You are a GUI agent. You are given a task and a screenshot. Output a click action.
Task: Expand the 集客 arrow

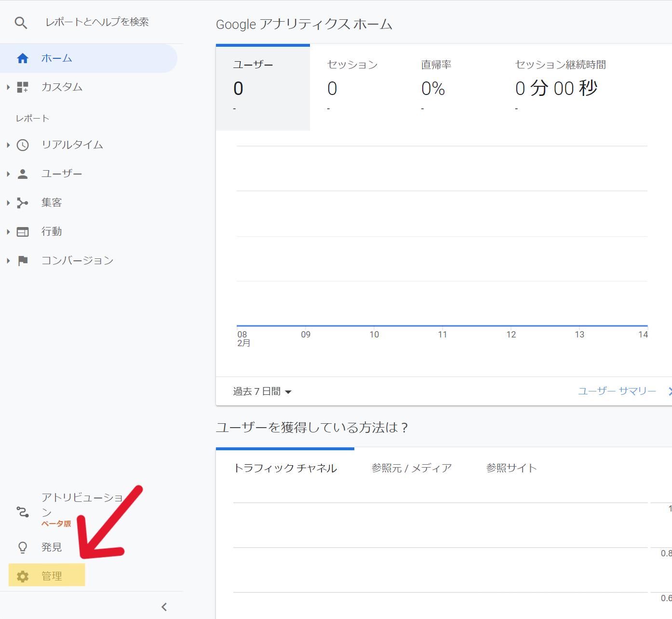point(8,203)
